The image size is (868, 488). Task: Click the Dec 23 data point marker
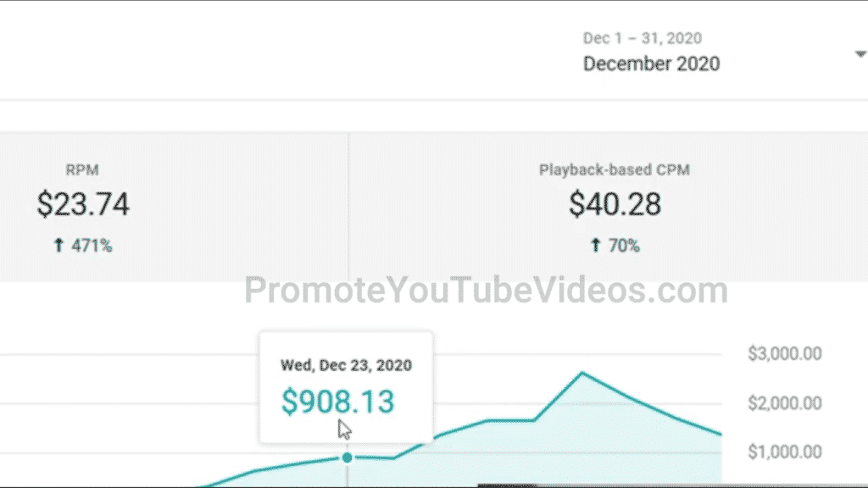347,457
